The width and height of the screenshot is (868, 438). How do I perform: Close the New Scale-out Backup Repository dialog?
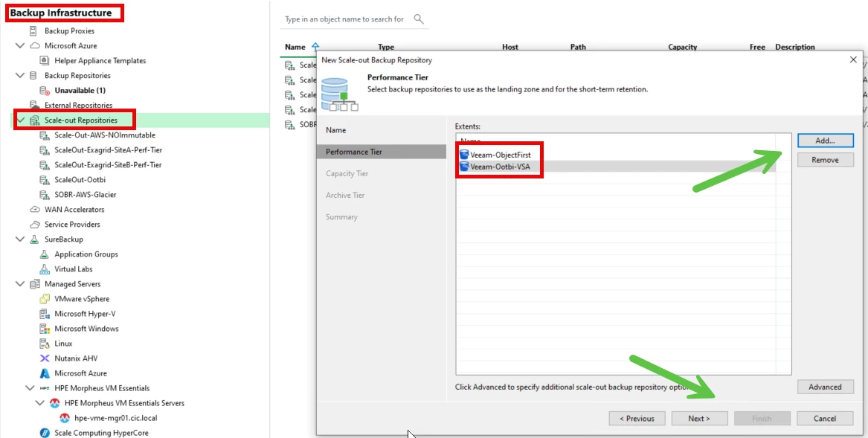pyautogui.click(x=853, y=59)
